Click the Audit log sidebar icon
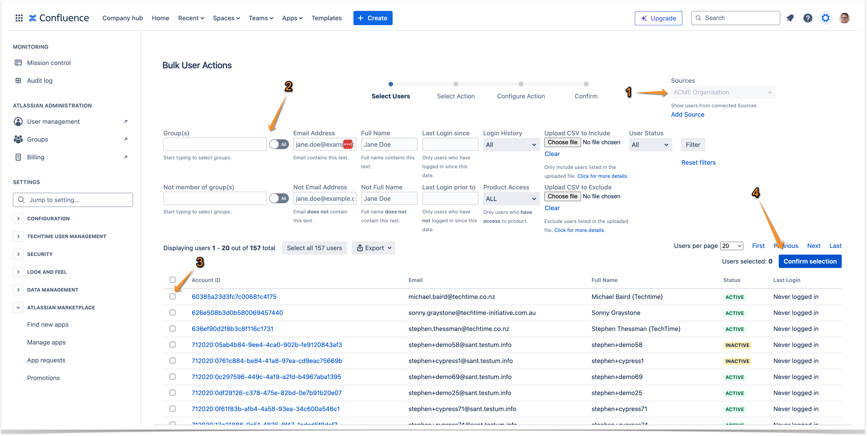 coord(18,81)
